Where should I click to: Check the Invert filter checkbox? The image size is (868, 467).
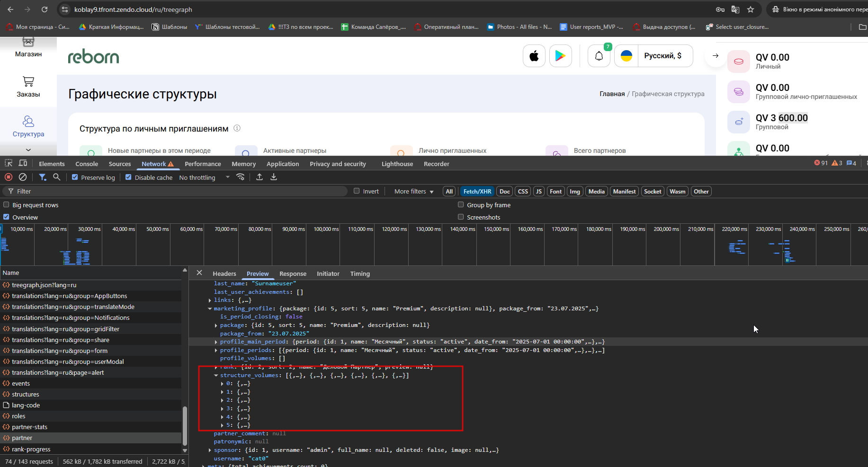(357, 191)
